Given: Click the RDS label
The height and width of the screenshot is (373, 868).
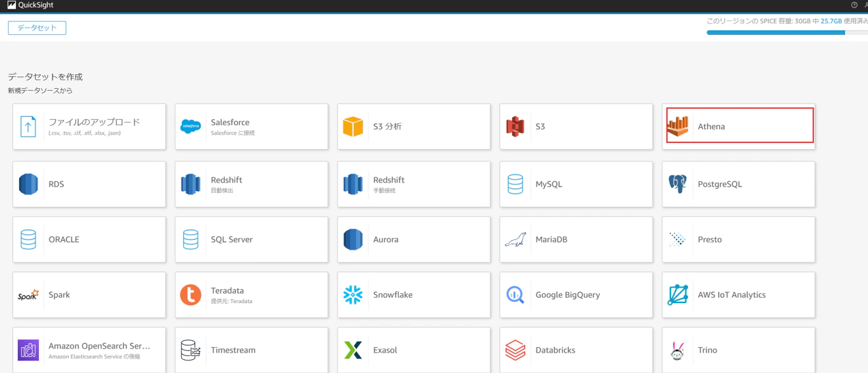Looking at the screenshot, I should point(57,184).
